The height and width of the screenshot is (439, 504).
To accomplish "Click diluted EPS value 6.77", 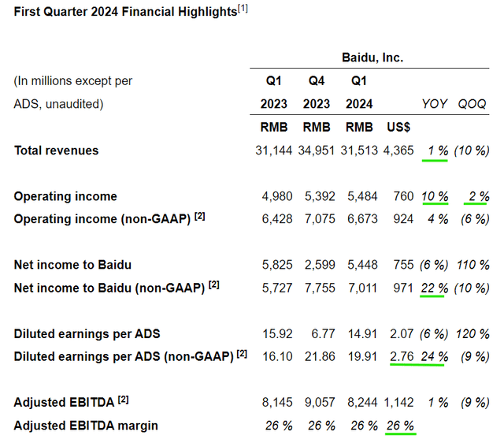I will pyautogui.click(x=323, y=334).
